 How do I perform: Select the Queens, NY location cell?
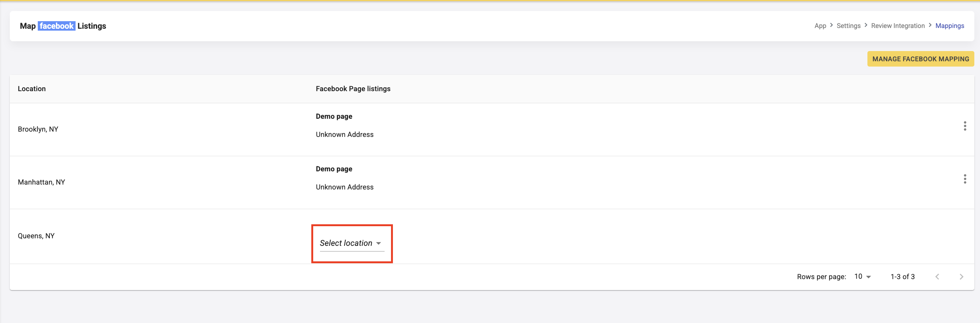[x=36, y=236]
